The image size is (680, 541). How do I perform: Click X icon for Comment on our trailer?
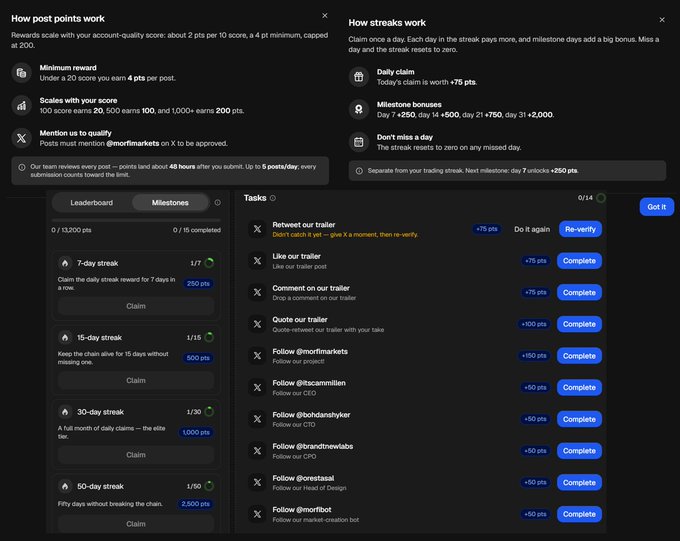coord(257,292)
